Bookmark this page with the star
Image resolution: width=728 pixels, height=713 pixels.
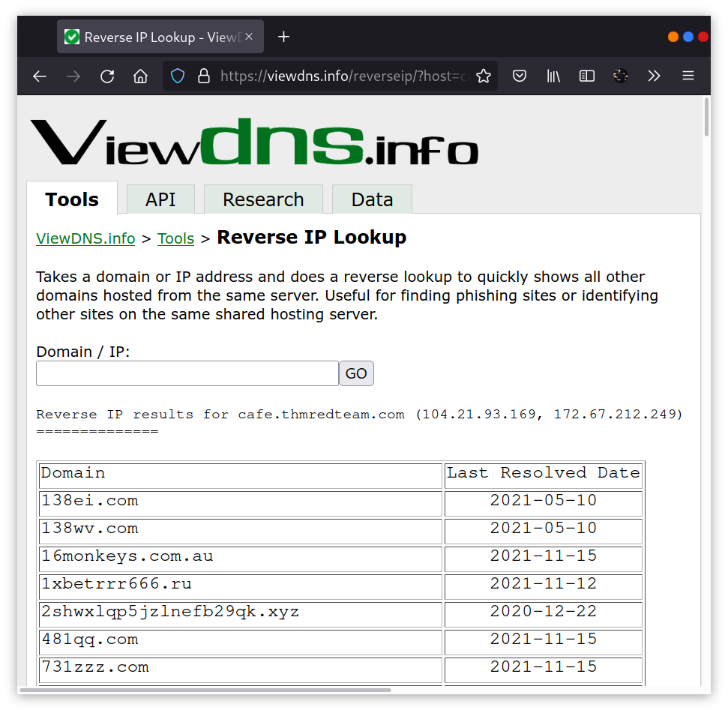[x=484, y=76]
